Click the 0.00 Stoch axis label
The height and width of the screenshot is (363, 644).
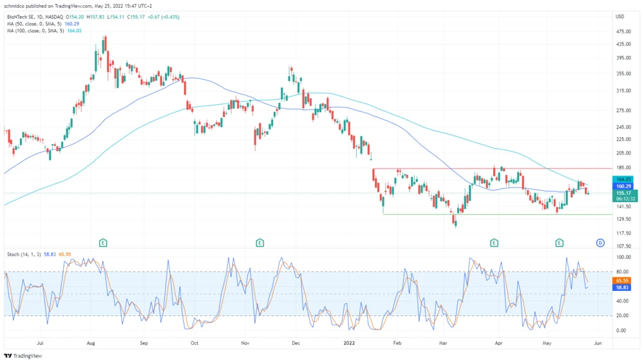621,330
